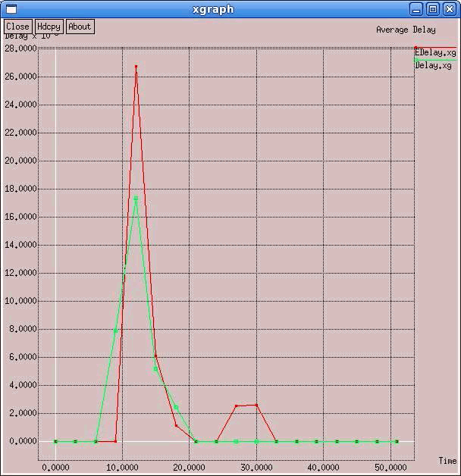Click the final data point near time 51
This screenshot has height=476, width=461.
click(397, 441)
